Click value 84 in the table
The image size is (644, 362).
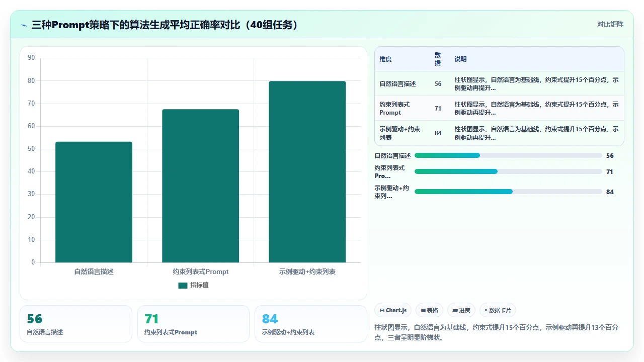[438, 133]
